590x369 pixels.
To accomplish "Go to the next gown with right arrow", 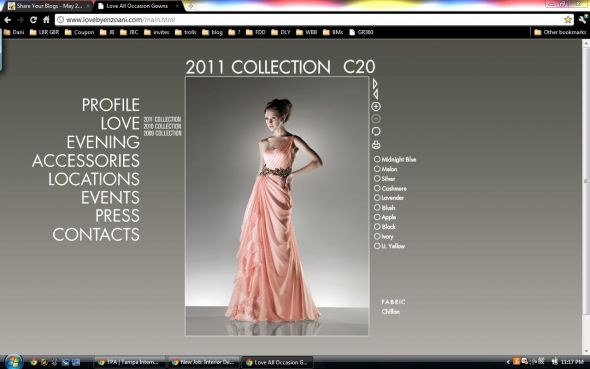I will pos(375,84).
